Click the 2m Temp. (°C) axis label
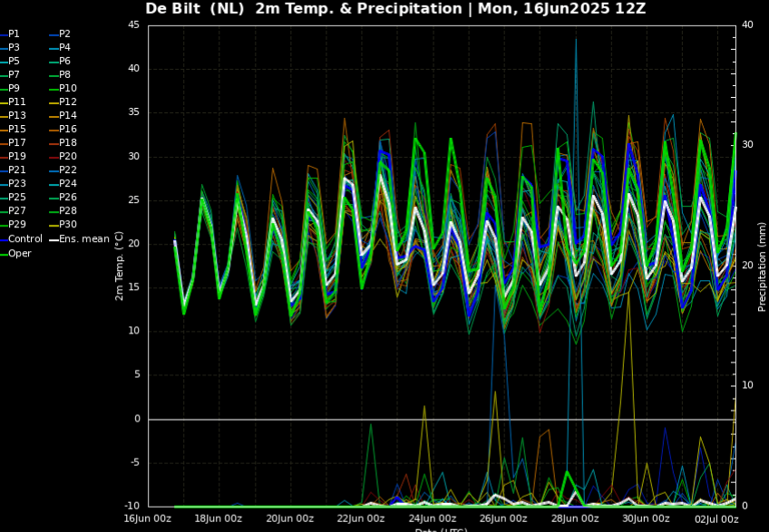 119,266
